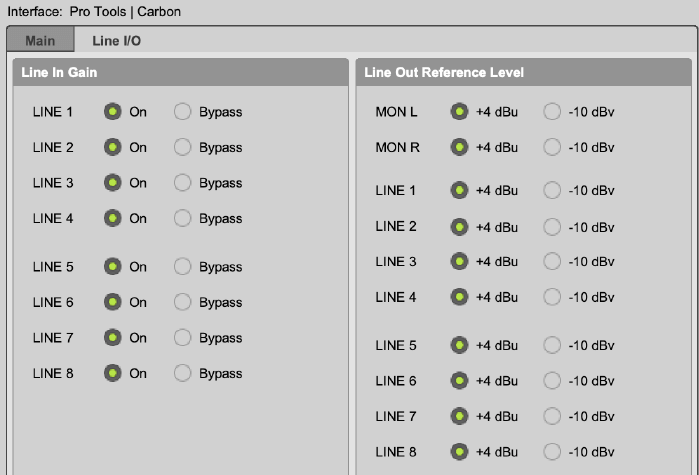Select +4 dBu for LINE 4 output
699x475 pixels.
coord(459,297)
